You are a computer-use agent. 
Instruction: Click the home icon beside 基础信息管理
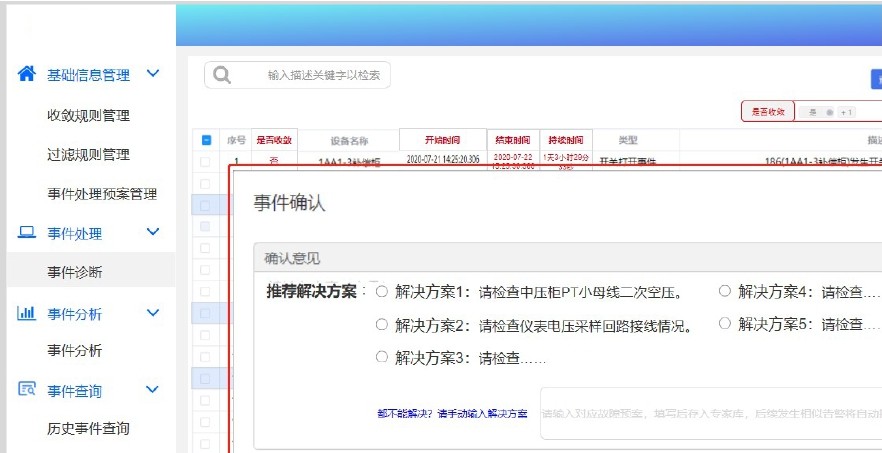(x=27, y=74)
